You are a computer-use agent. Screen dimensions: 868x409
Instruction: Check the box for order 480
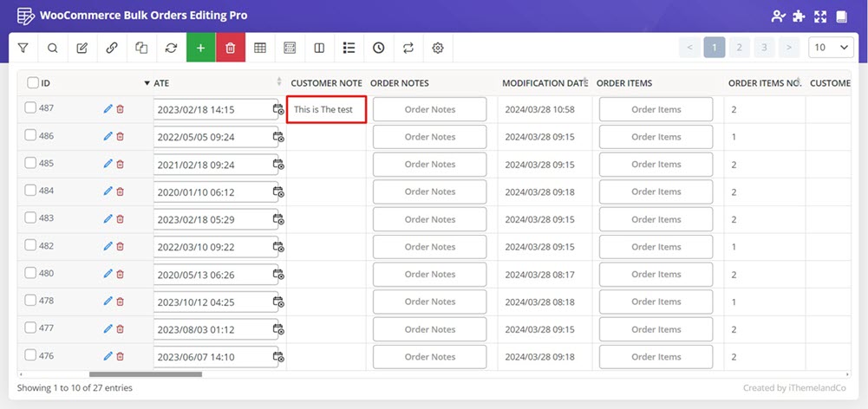[29, 273]
